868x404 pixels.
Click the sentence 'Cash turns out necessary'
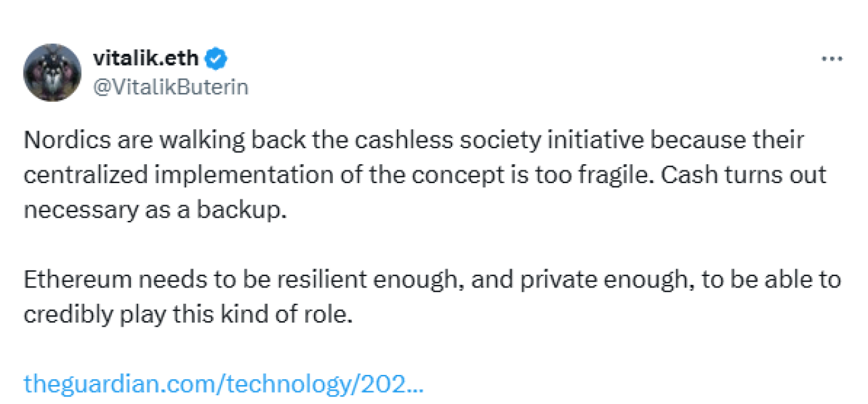pyautogui.click(x=427, y=193)
